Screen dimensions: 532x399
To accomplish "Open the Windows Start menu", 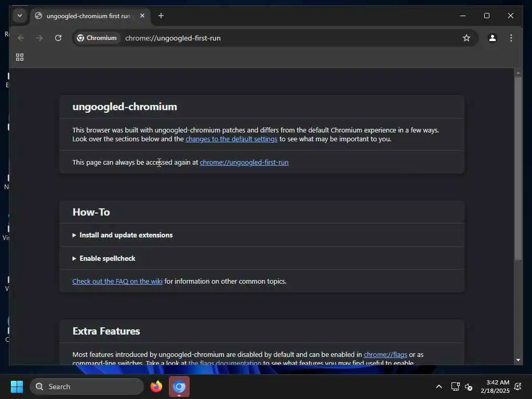I will (x=17, y=387).
